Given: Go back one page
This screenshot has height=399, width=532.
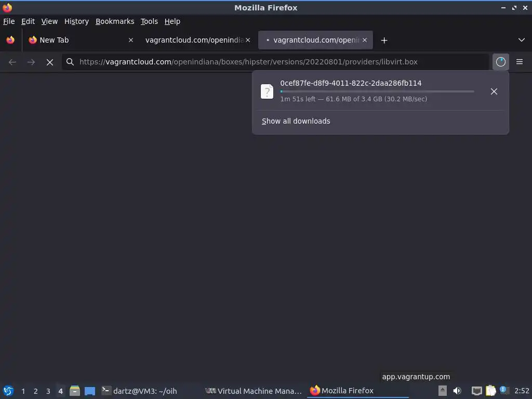Looking at the screenshot, I should (x=12, y=62).
